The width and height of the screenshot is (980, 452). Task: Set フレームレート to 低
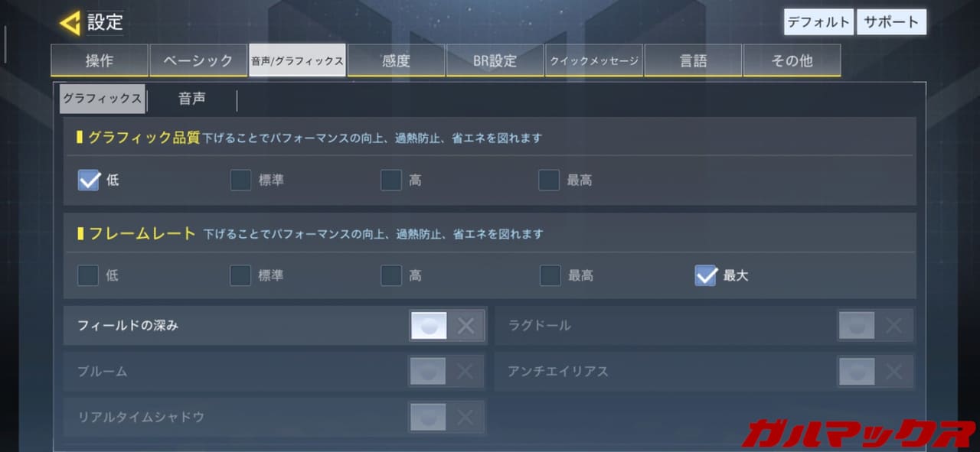point(88,275)
